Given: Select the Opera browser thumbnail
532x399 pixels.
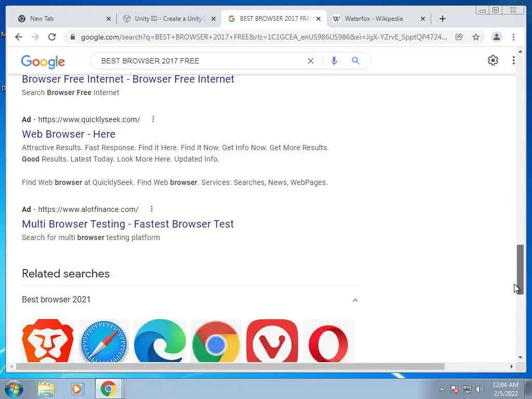Looking at the screenshot, I should tap(328, 340).
